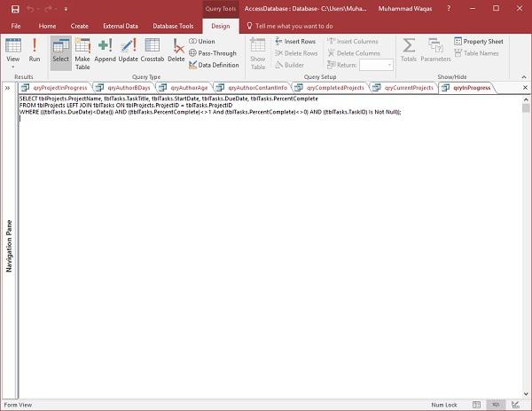Click the Redo arrow in quick access toolbar

49,9
